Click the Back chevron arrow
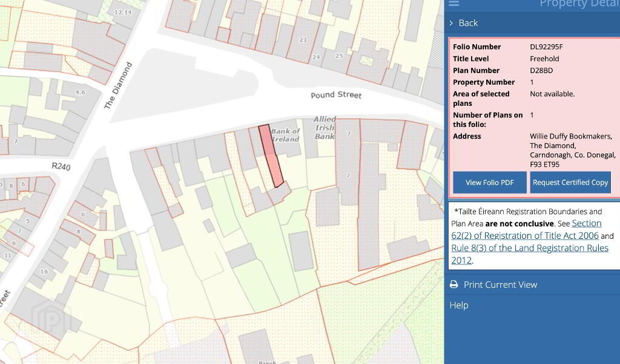The image size is (620, 364). click(452, 23)
